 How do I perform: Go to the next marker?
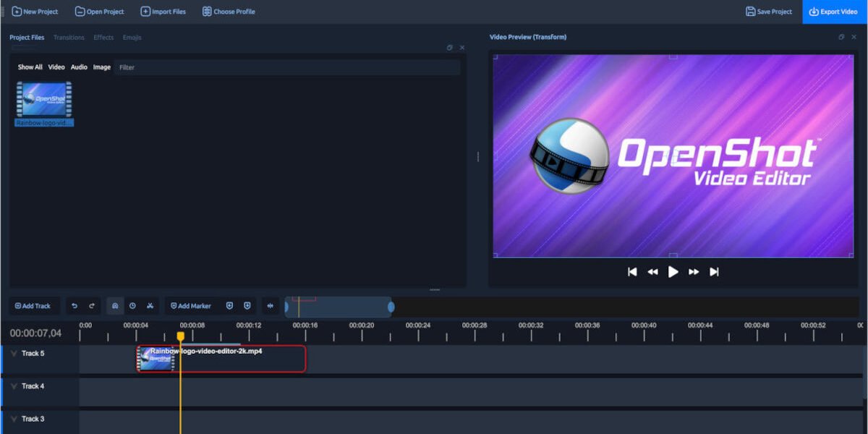pyautogui.click(x=247, y=306)
